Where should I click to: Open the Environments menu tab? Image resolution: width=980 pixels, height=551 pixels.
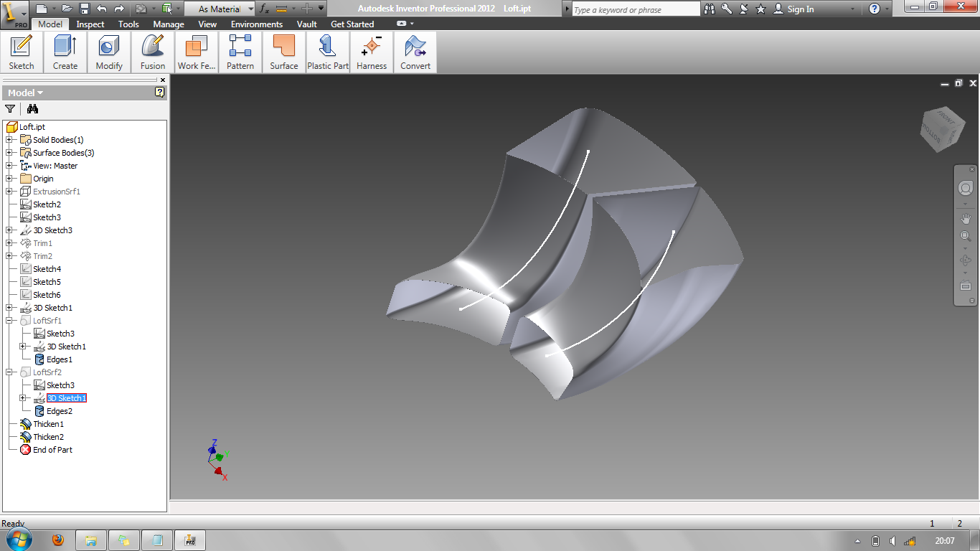[x=256, y=24]
